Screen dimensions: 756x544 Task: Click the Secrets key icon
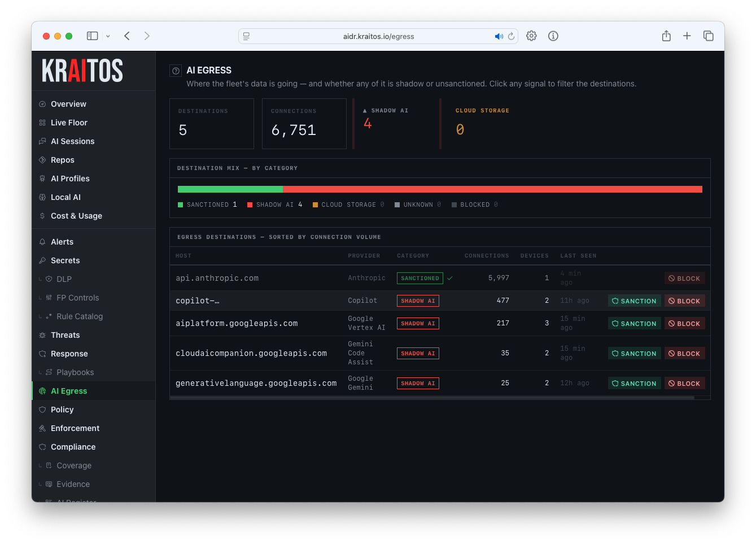point(42,260)
